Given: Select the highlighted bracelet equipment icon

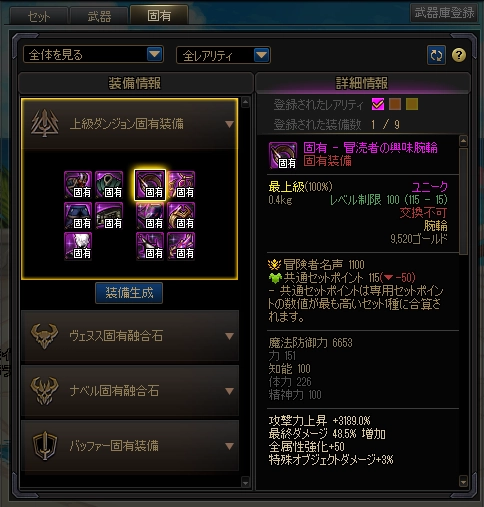Looking at the screenshot, I should pyautogui.click(x=150, y=185).
